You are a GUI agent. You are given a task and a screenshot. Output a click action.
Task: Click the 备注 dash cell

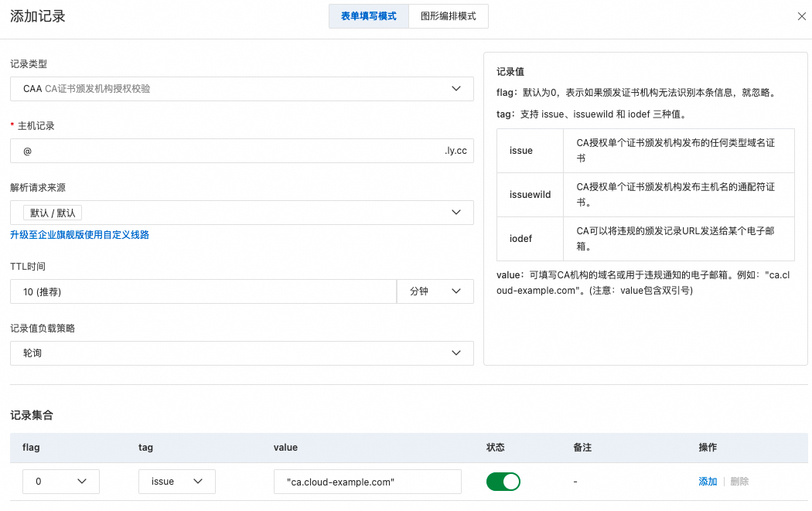click(x=575, y=482)
